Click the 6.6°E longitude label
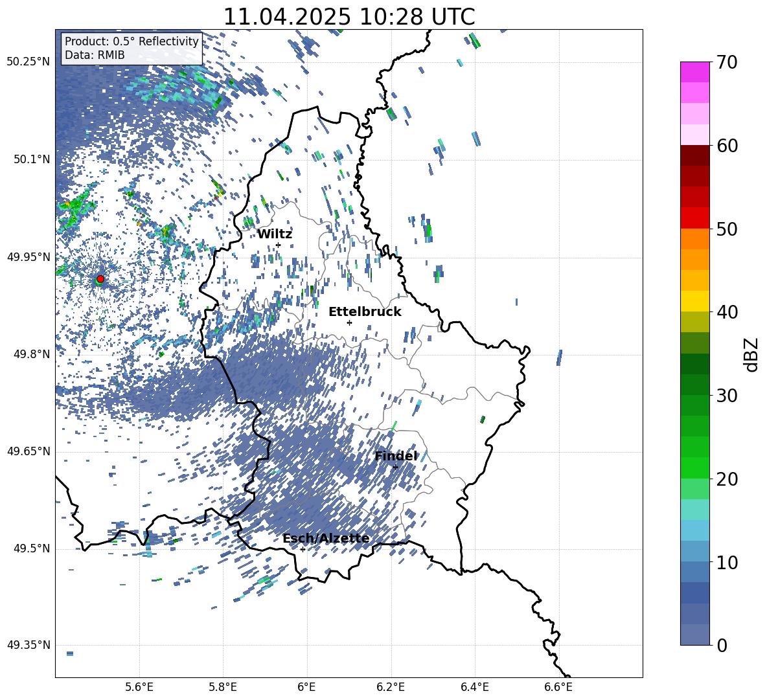 558,687
